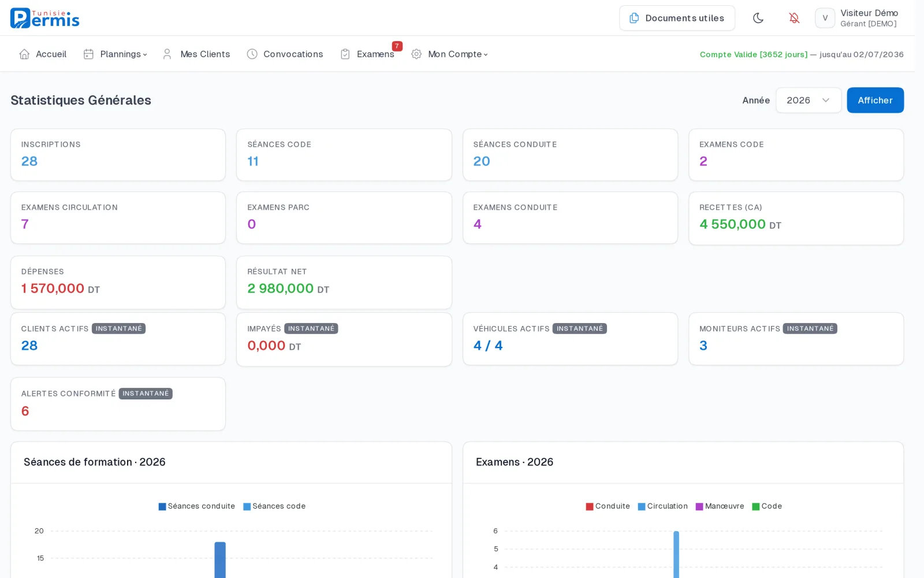Click the red Examens notification badge
The width and height of the screenshot is (924, 578).
tap(397, 46)
